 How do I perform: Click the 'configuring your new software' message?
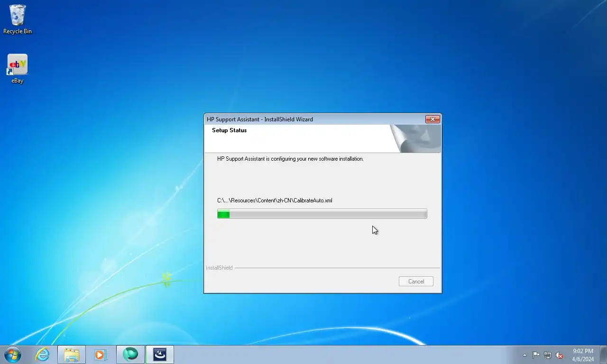pyautogui.click(x=290, y=159)
